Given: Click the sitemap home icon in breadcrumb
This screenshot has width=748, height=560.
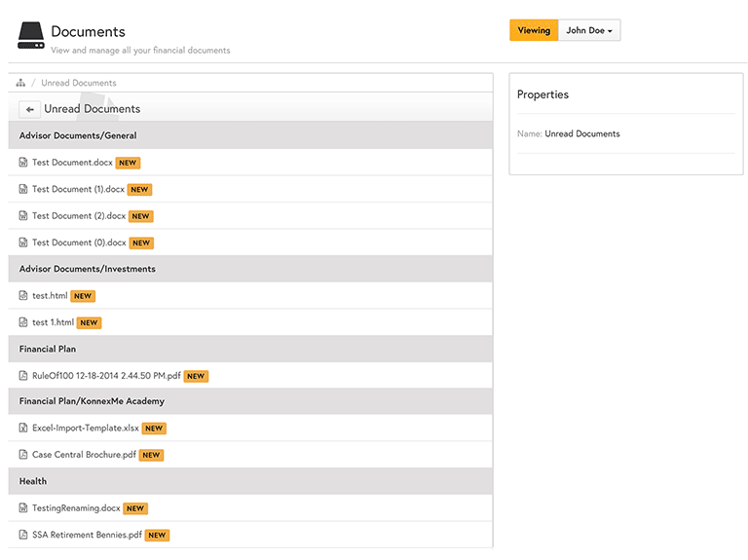Looking at the screenshot, I should click(x=20, y=83).
